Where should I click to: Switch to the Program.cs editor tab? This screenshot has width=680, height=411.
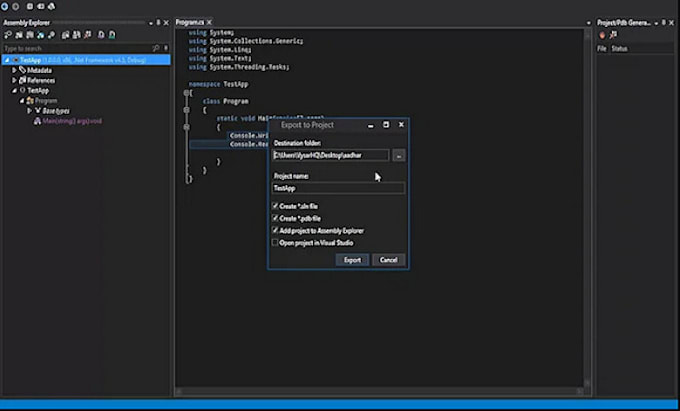pyautogui.click(x=189, y=22)
